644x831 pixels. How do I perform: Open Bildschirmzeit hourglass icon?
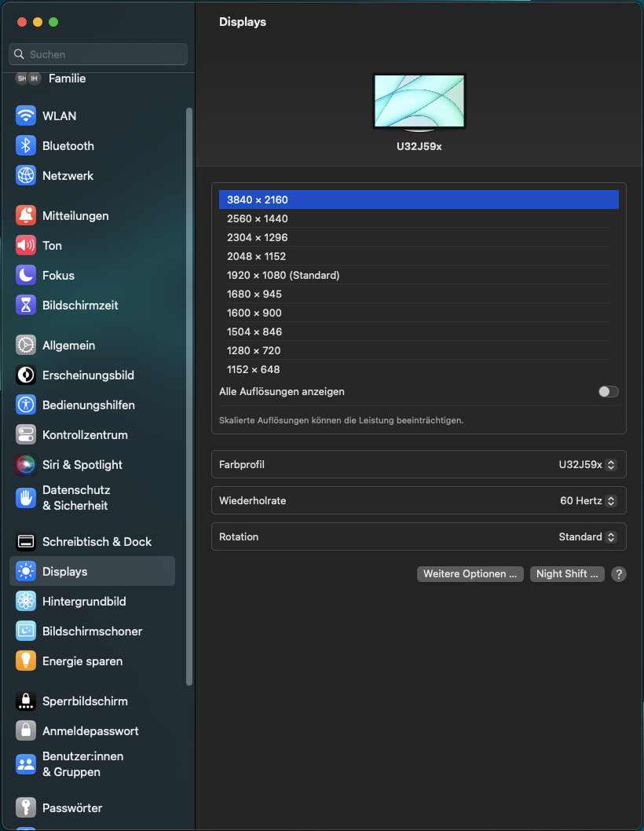(25, 306)
